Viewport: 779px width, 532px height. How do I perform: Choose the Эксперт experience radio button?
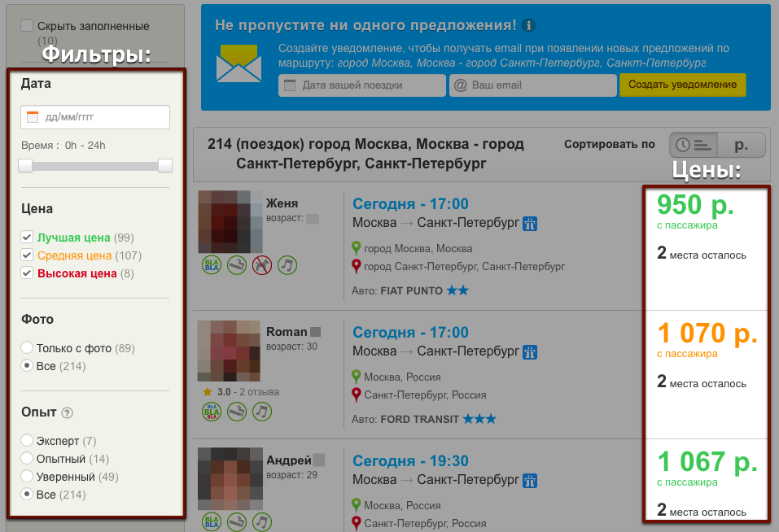28,441
